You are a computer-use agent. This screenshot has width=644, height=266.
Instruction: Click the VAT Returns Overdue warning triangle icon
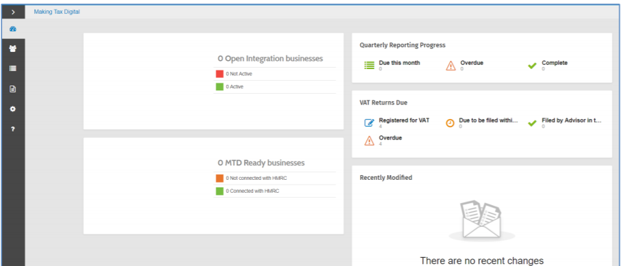tap(369, 140)
